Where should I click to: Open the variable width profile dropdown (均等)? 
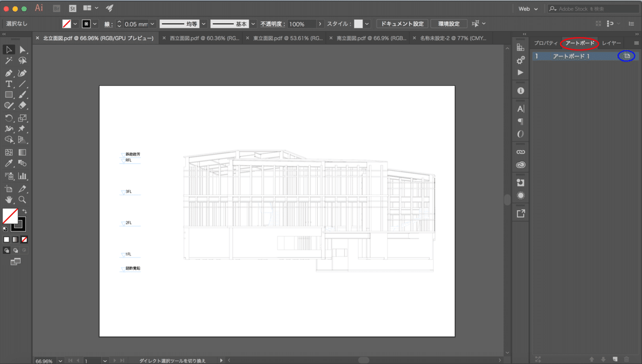[203, 24]
